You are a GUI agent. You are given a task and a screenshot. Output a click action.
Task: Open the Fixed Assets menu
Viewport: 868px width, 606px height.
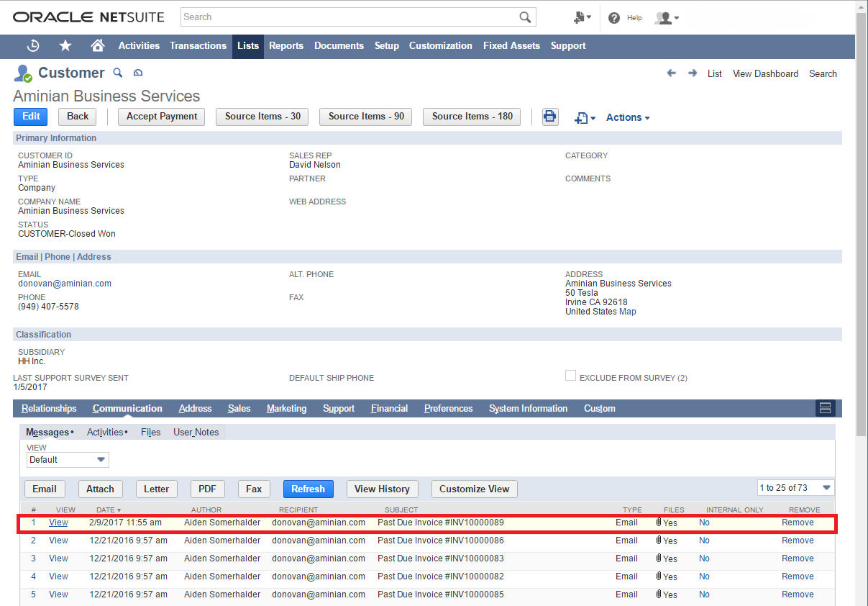click(511, 45)
